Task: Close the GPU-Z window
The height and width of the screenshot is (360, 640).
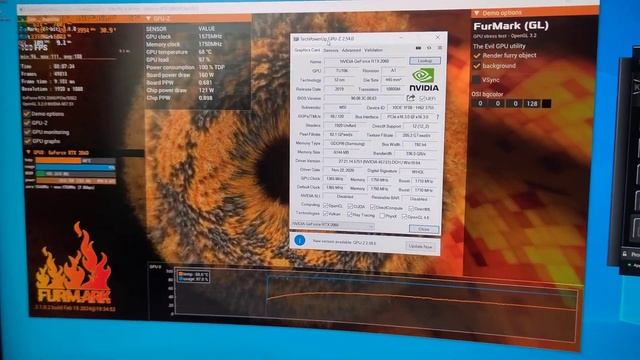Action: click(x=438, y=38)
